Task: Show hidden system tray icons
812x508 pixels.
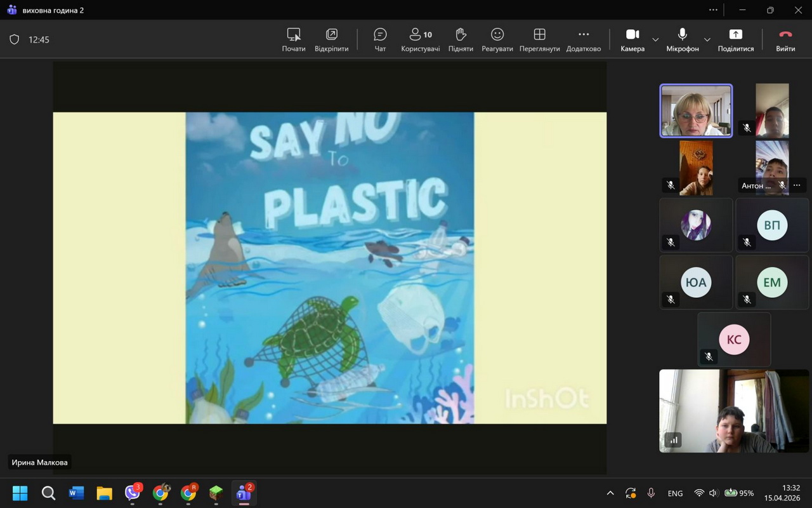Action: point(610,493)
